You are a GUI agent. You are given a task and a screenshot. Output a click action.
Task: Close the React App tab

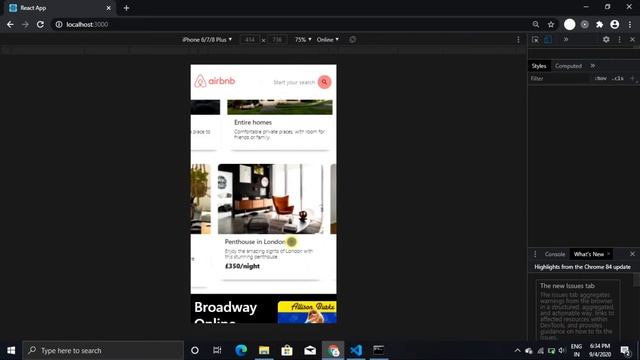[x=109, y=8]
